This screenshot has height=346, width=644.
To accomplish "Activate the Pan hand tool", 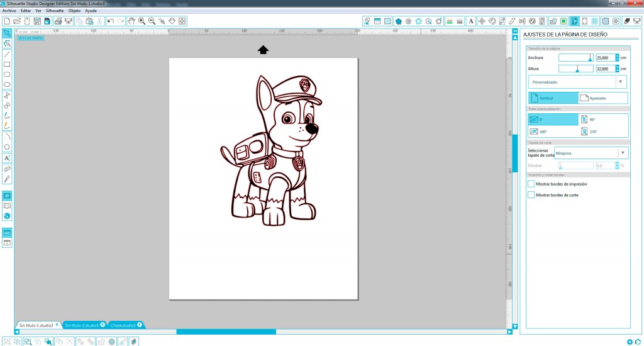I will (x=131, y=21).
